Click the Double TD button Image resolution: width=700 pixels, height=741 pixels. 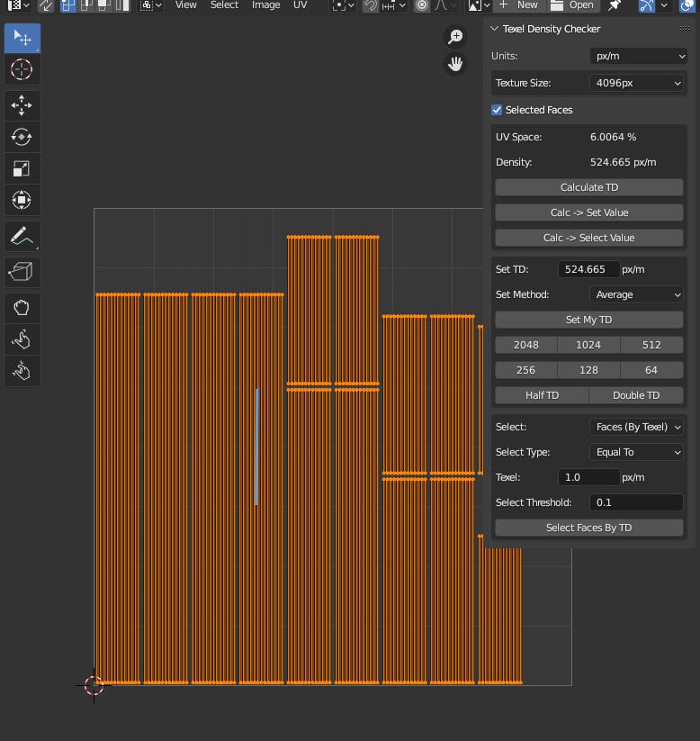pos(636,395)
